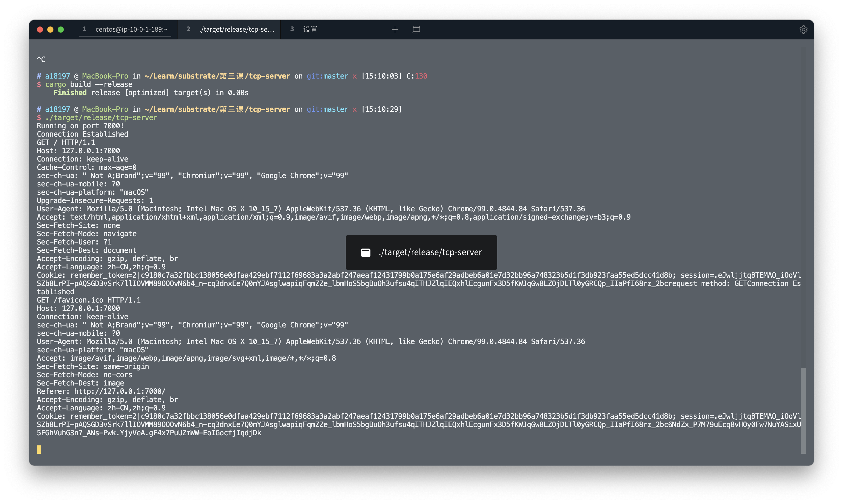
Task: Minimize the window with the yellow button
Action: [50, 30]
